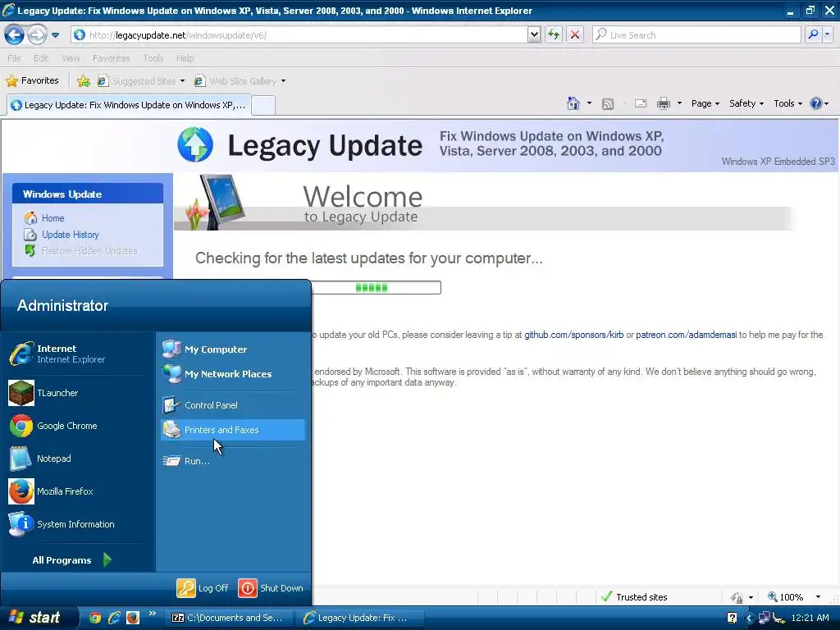Viewport: 840px width, 630px height.
Task: Open the Page command menu
Action: pyautogui.click(x=705, y=103)
